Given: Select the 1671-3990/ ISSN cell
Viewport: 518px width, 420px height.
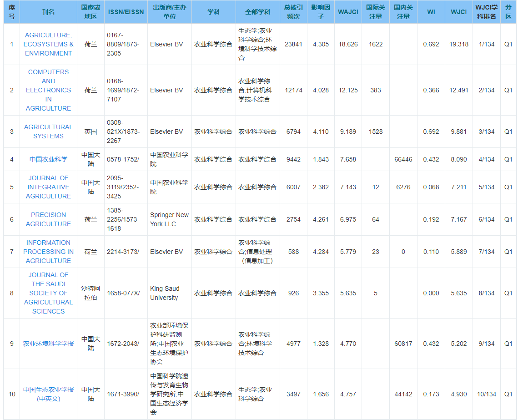Looking at the screenshot, I should (126, 394).
